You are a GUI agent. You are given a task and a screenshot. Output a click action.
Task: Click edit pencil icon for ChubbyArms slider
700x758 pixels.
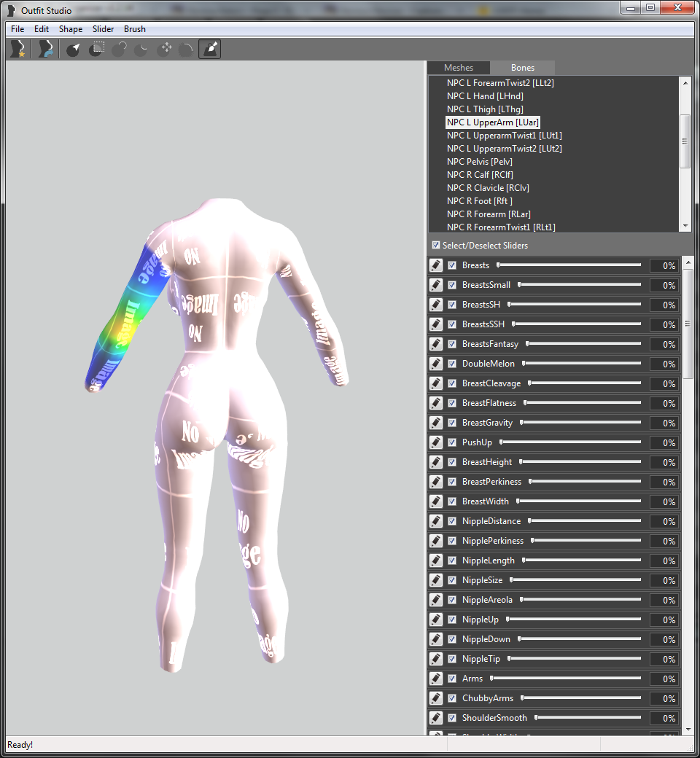pyautogui.click(x=436, y=698)
